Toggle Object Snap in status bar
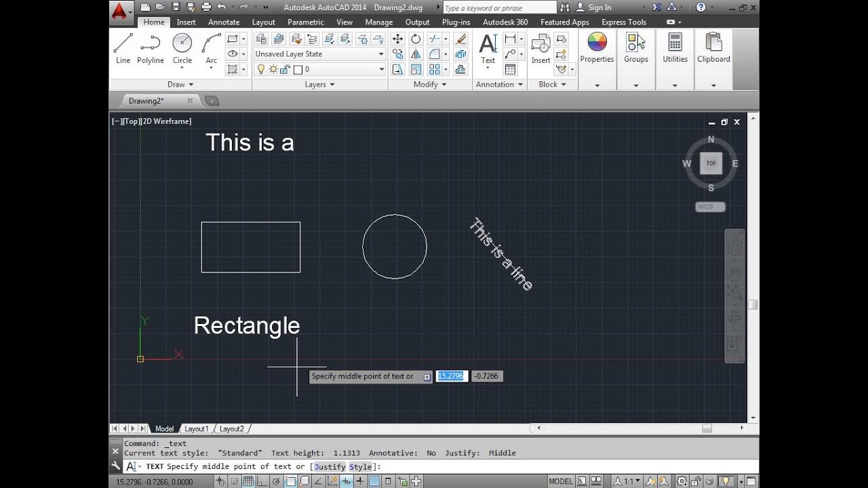Viewport: 868px width, 488px height. pyautogui.click(x=291, y=482)
